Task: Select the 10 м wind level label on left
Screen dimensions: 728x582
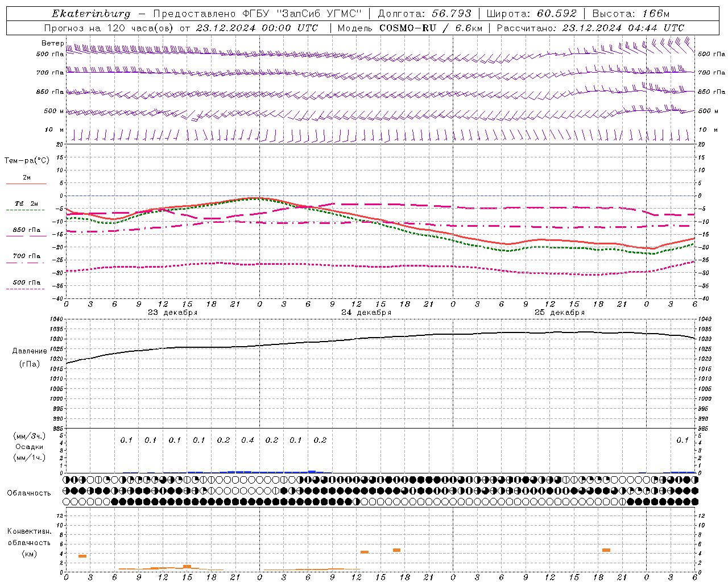Action: coord(54,130)
